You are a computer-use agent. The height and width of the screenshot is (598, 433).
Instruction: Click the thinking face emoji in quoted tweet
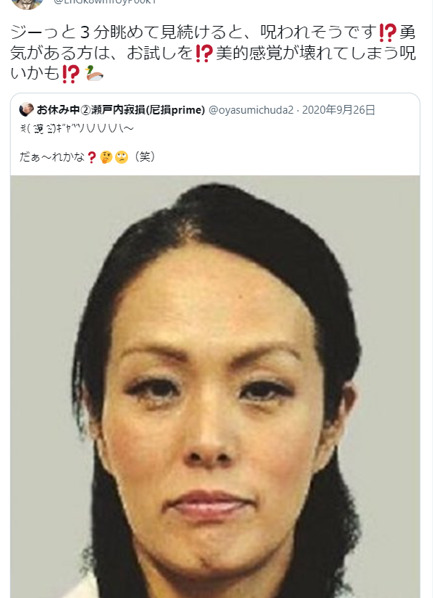106,157
